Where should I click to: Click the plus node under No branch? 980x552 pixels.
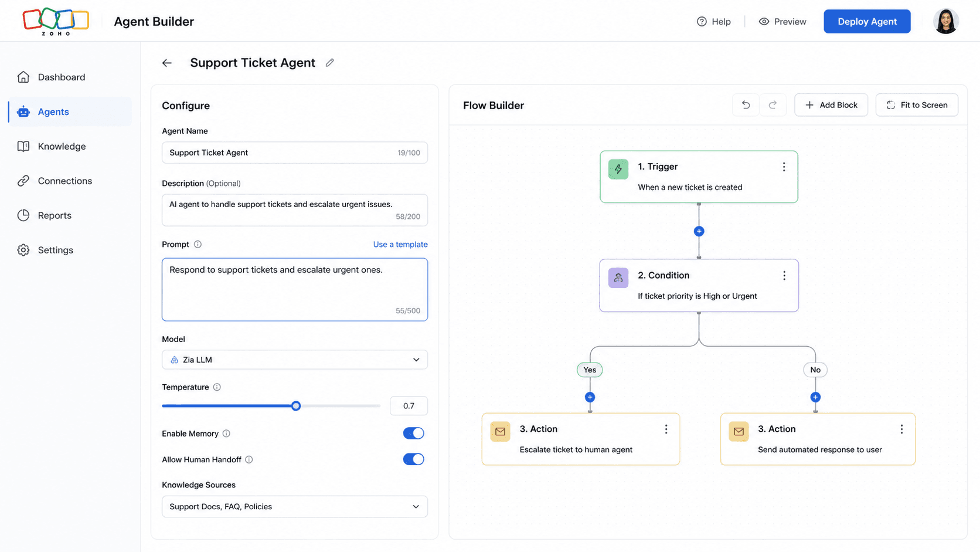(x=815, y=397)
